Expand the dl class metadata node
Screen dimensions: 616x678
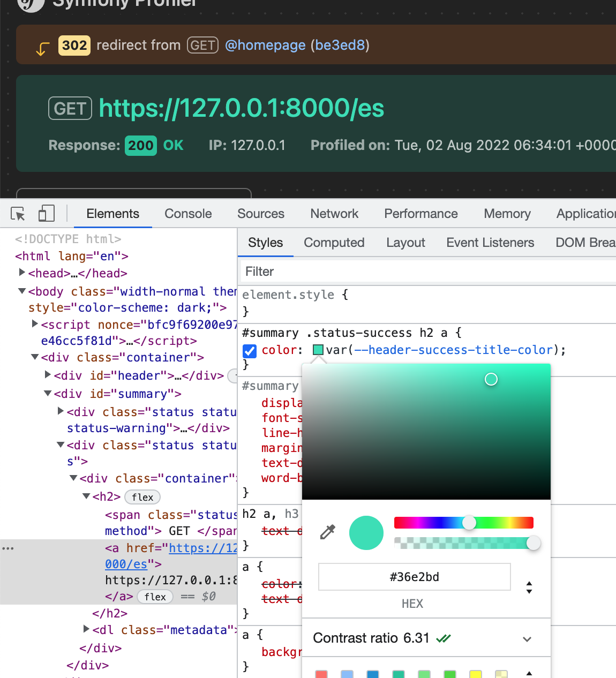tap(87, 629)
